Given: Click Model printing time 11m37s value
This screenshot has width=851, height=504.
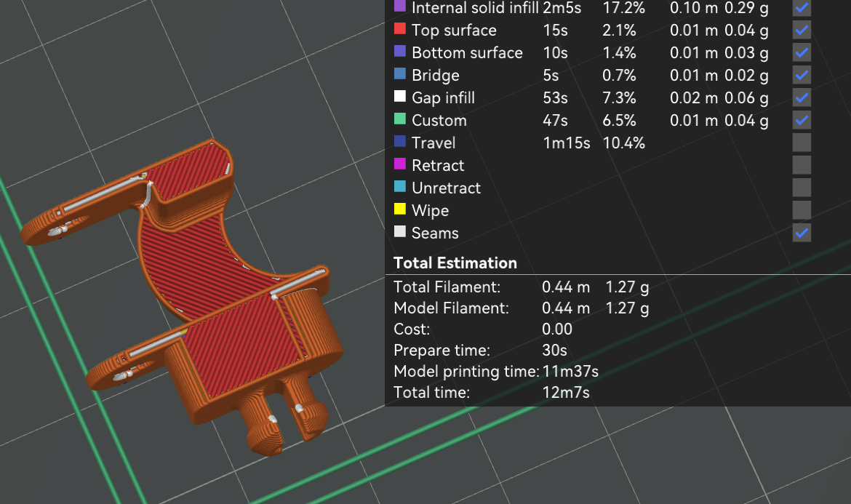Looking at the screenshot, I should coord(570,372).
